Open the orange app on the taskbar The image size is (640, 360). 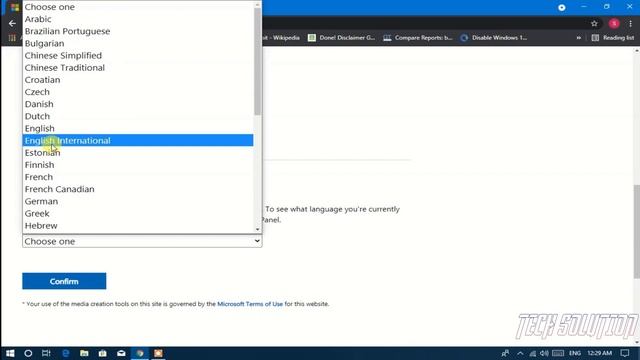click(x=158, y=353)
